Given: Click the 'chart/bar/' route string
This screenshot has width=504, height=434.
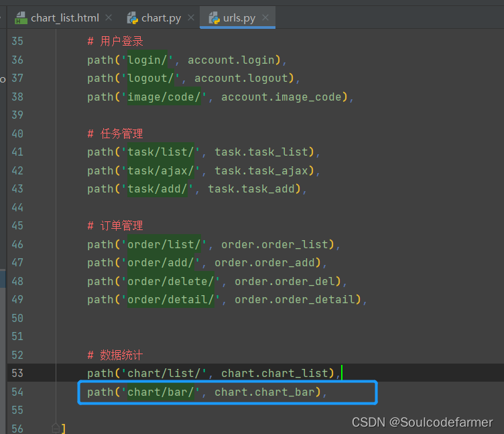Looking at the screenshot, I should click(160, 392).
